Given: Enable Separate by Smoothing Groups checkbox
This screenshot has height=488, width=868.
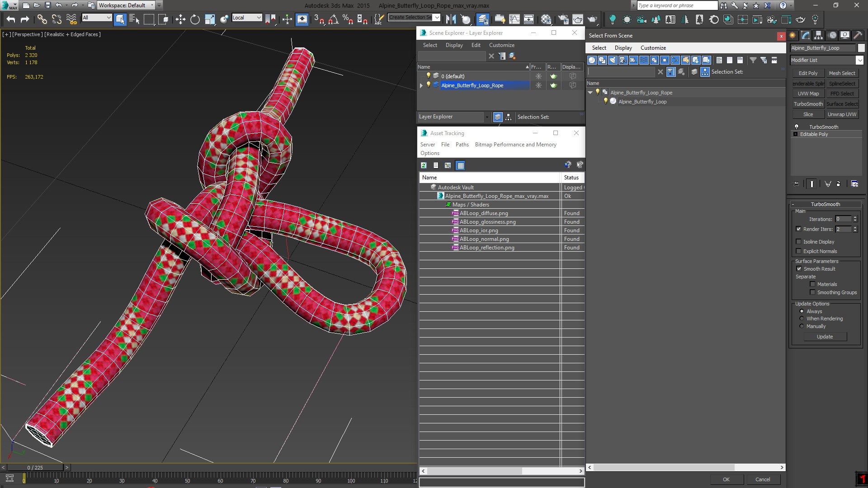Looking at the screenshot, I should [812, 292].
